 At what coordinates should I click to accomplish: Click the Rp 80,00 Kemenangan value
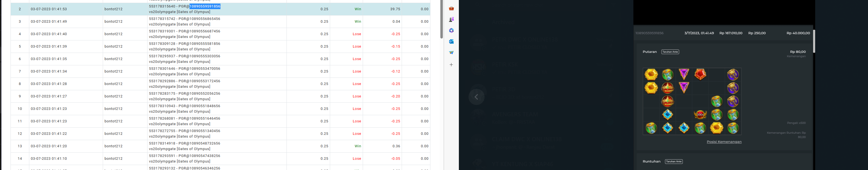click(x=798, y=52)
